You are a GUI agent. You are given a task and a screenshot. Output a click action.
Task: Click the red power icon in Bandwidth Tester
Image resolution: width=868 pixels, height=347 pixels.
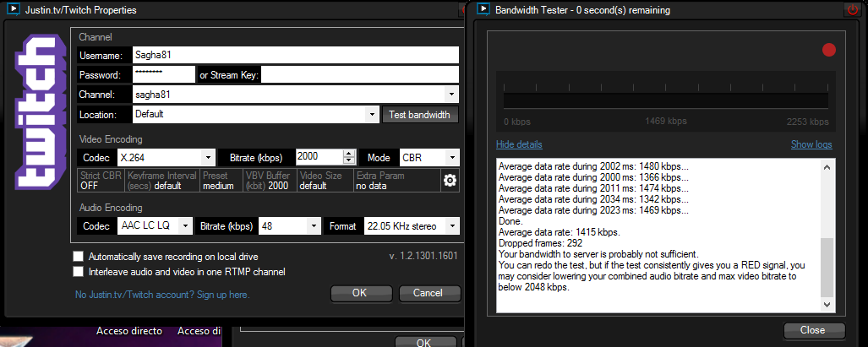click(x=852, y=10)
